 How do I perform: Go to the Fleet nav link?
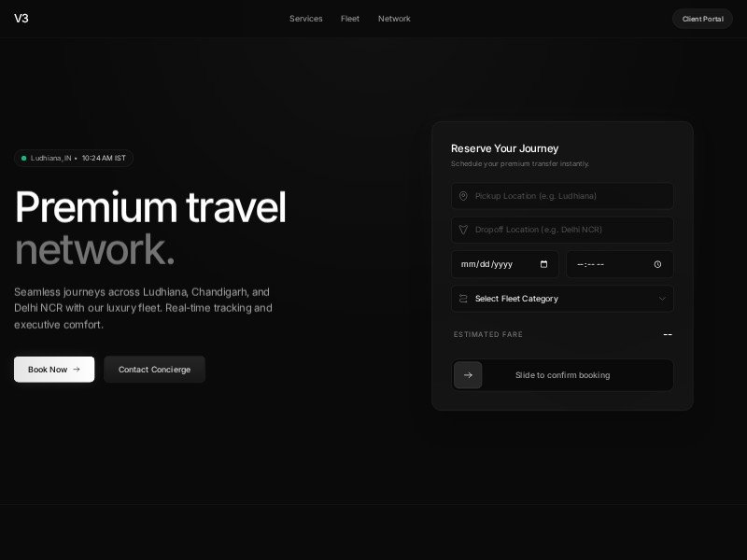(x=350, y=19)
